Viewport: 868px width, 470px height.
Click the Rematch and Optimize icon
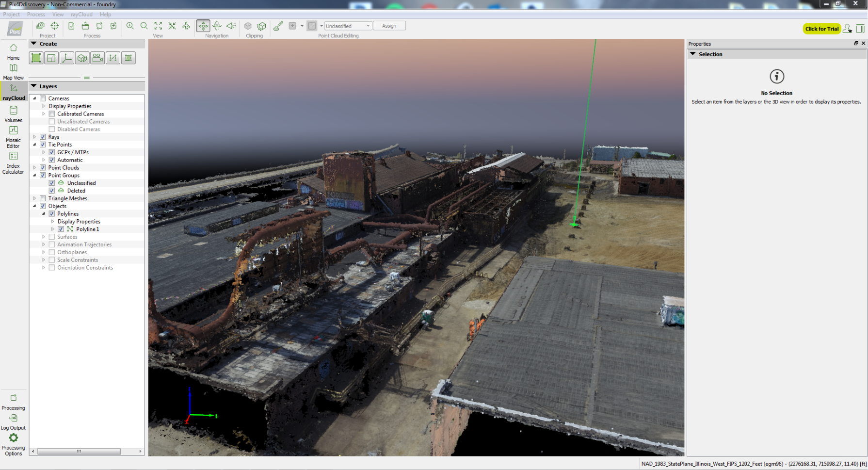(x=113, y=26)
